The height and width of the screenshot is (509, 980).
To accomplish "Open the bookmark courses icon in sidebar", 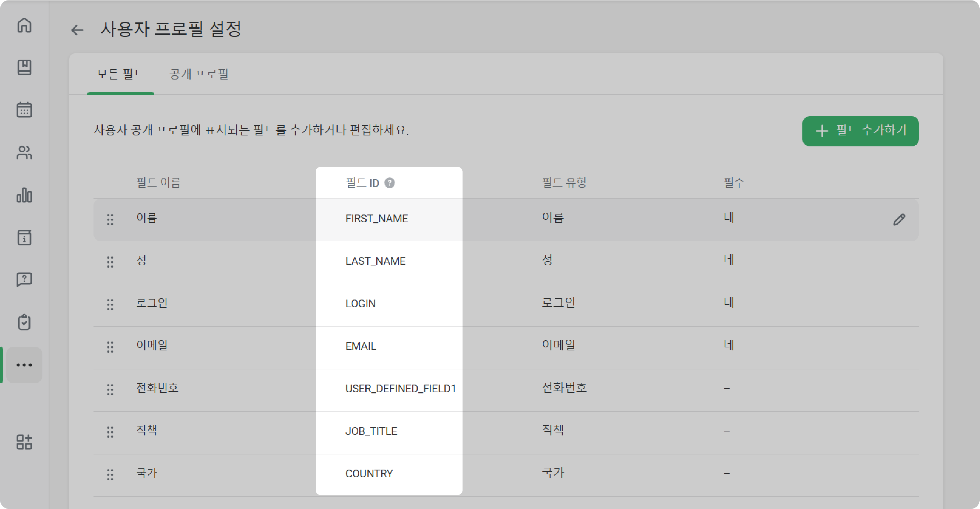I will pyautogui.click(x=24, y=67).
